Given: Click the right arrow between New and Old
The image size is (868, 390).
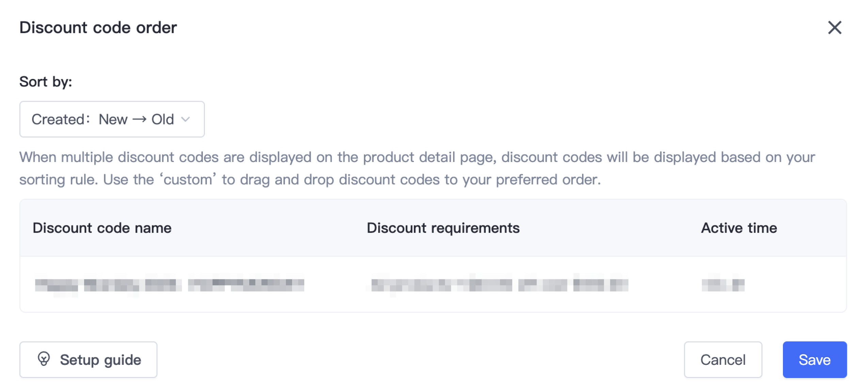Looking at the screenshot, I should pos(139,119).
